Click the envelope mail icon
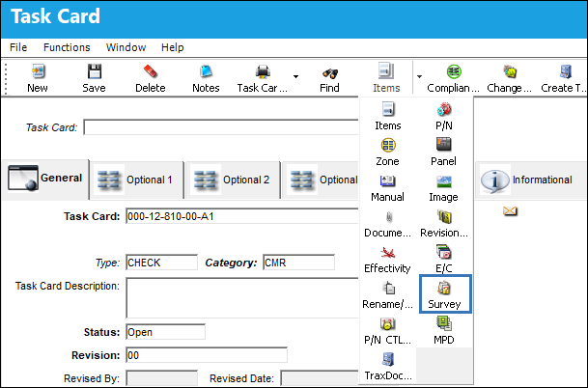The width and height of the screenshot is (588, 388). point(510,211)
